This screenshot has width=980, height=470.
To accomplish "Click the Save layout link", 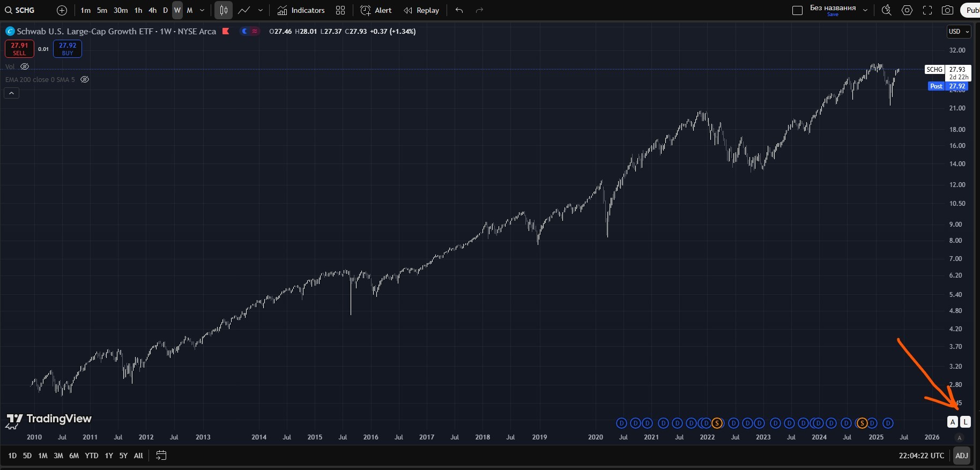I will 833,14.
